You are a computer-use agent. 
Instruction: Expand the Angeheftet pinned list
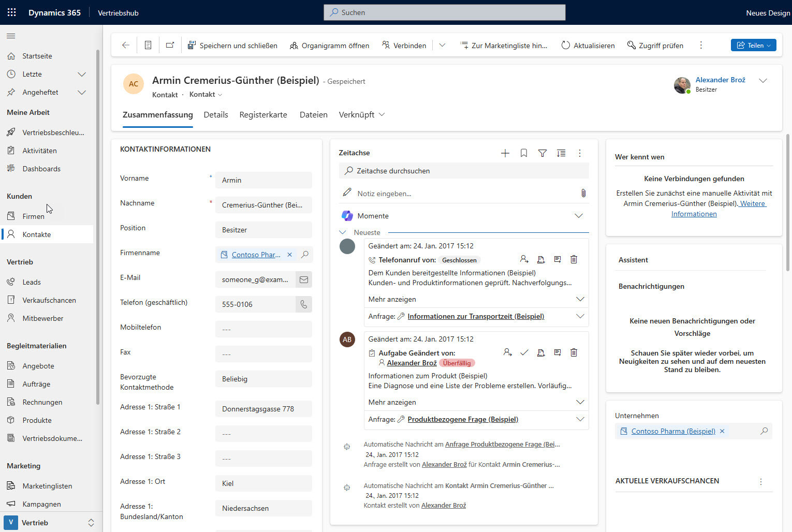pos(81,92)
